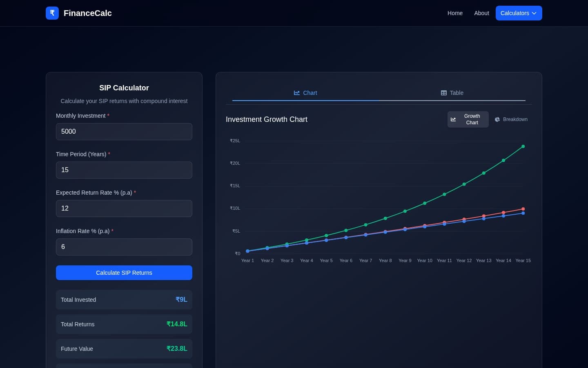Switch to the Chart tab
Viewport: 588px width, 368px height.
(305, 93)
